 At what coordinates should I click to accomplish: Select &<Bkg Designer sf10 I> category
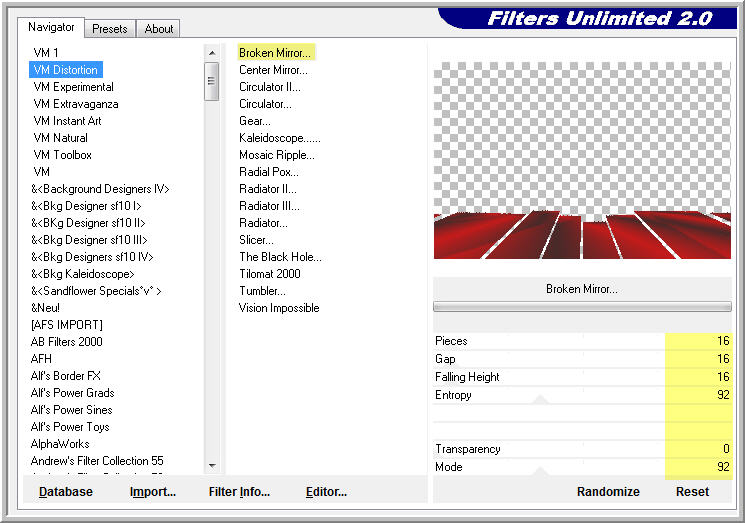click(x=86, y=206)
